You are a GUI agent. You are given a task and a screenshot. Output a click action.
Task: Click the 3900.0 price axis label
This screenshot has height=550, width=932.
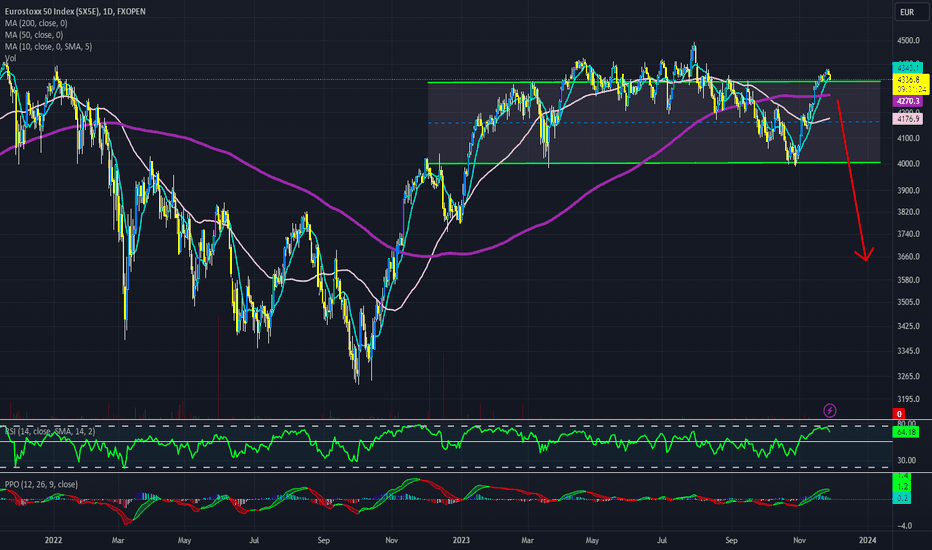click(x=909, y=190)
